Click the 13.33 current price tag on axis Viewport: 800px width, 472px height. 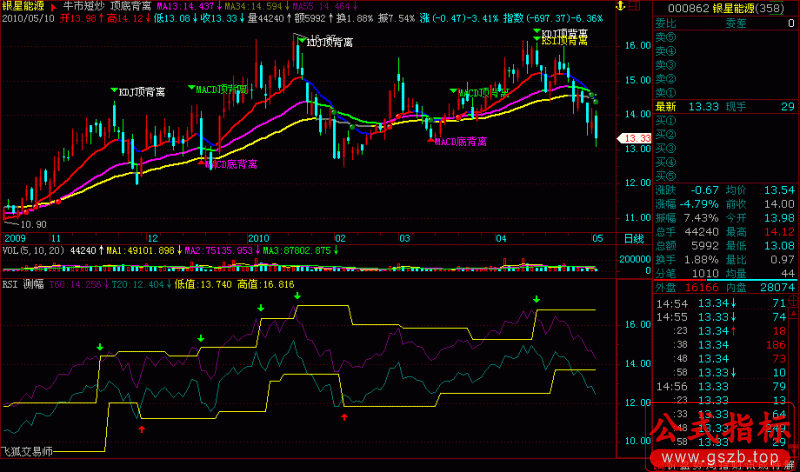(636, 138)
